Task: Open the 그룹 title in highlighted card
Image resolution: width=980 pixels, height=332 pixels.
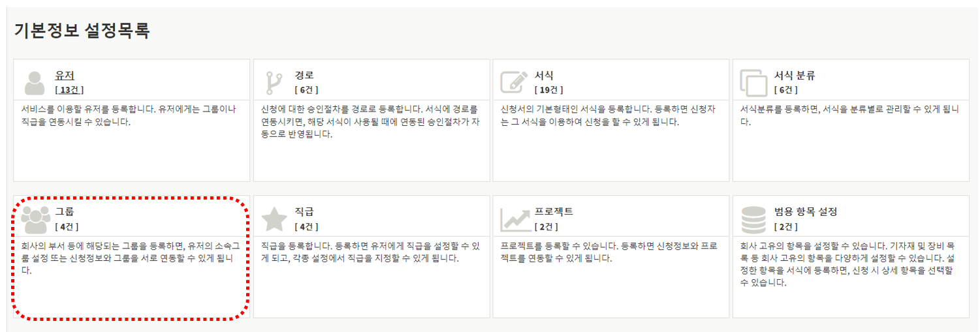Action: 65,212
